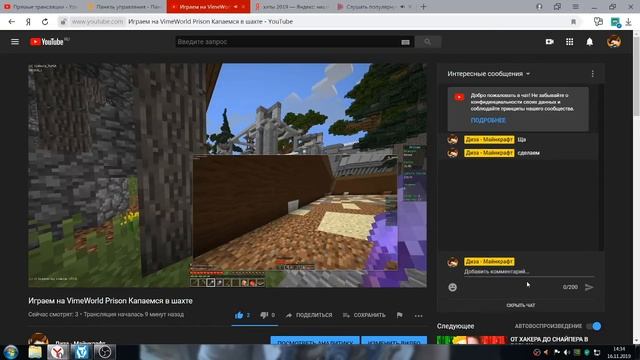Screen dimensions: 640x360
Task: Open the notifications bell
Action: coord(589,42)
